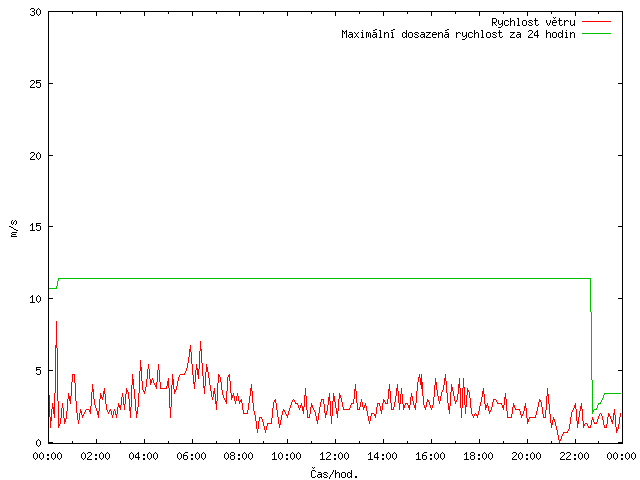Screen dimensions: 640x480
Task: Click the x-axis time label 04:00
Action: coord(143,456)
